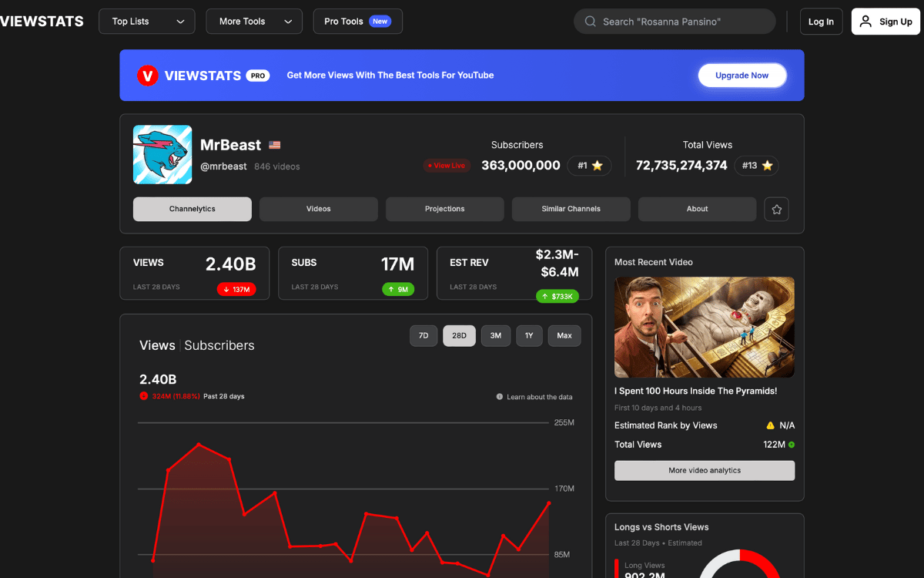
Task: Select the 1Y time range
Action: (529, 336)
